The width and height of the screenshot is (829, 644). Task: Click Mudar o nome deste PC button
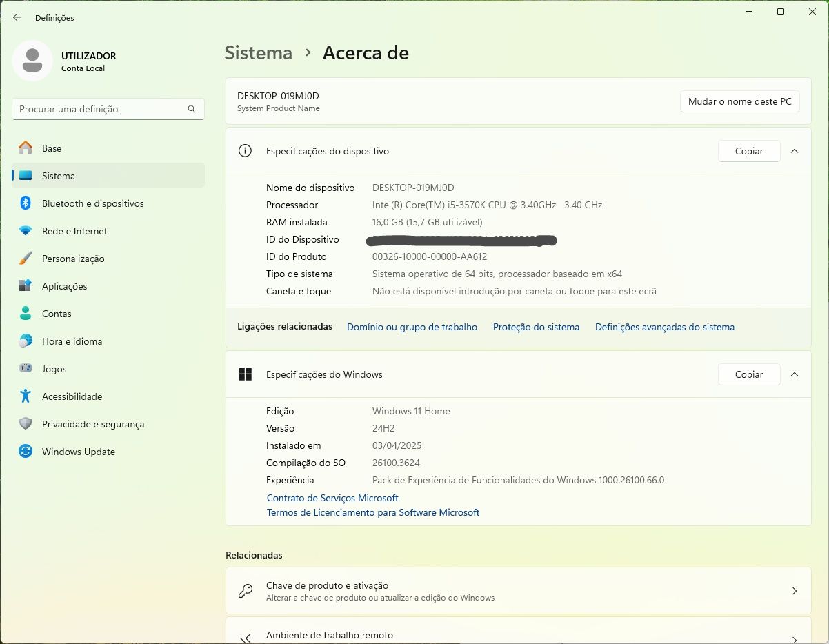click(x=740, y=101)
